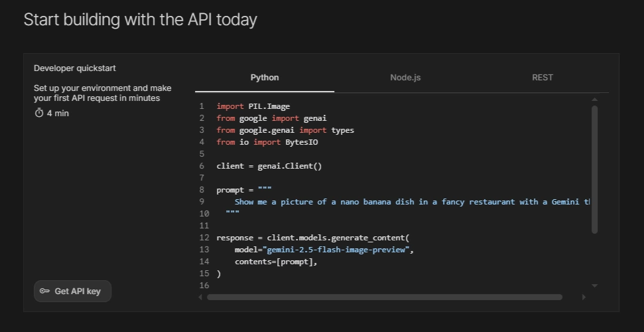This screenshot has height=332, width=644.
Task: Click the vertical scrollbar thumb of code
Action: (594, 169)
